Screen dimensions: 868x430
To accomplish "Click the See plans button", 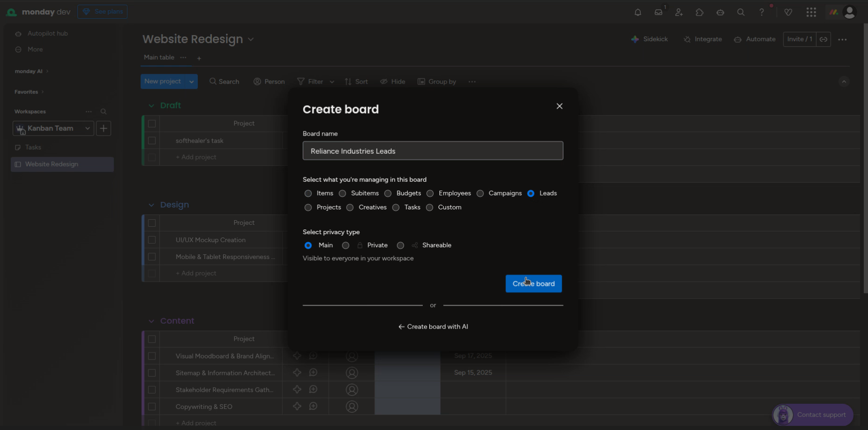I will [x=102, y=12].
